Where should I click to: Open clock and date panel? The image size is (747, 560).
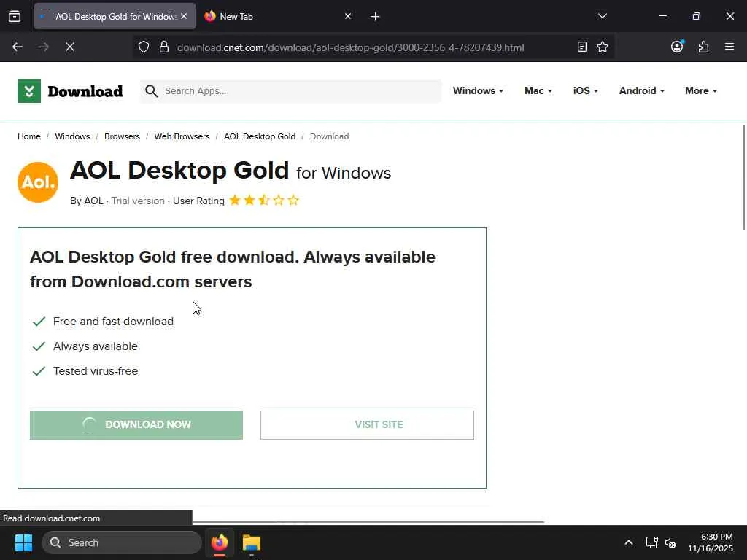coord(711,542)
